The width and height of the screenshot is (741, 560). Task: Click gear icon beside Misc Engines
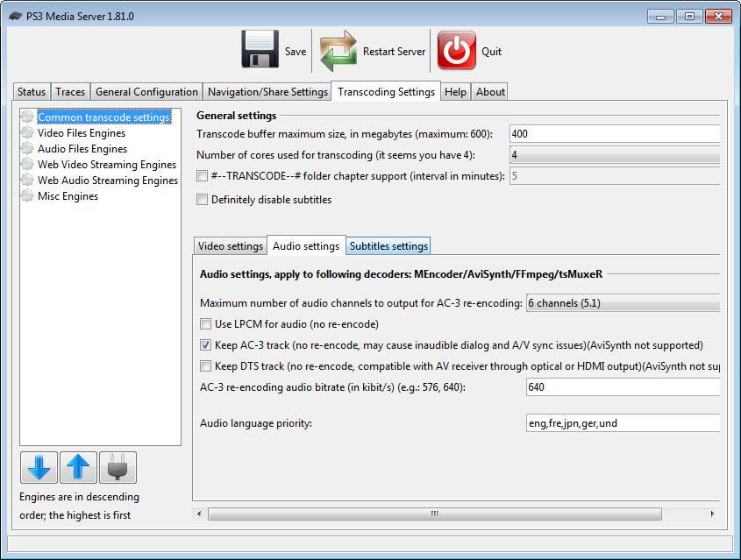pos(27,195)
